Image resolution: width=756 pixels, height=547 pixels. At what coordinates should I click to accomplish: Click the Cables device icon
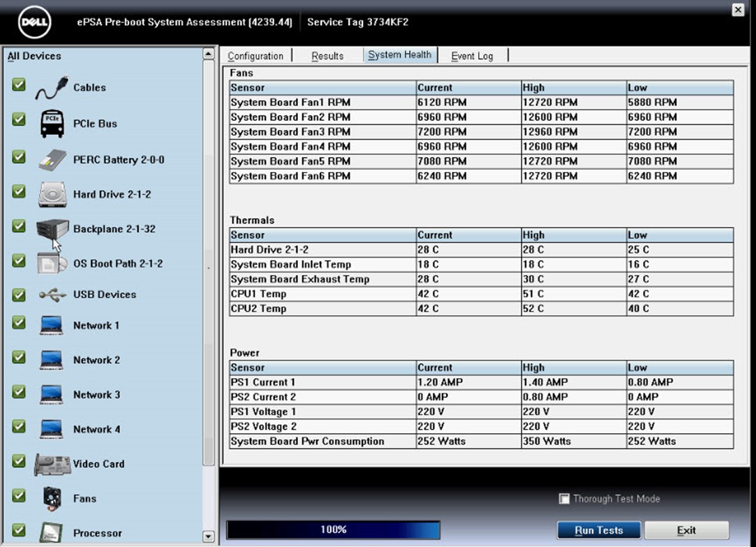(x=52, y=88)
